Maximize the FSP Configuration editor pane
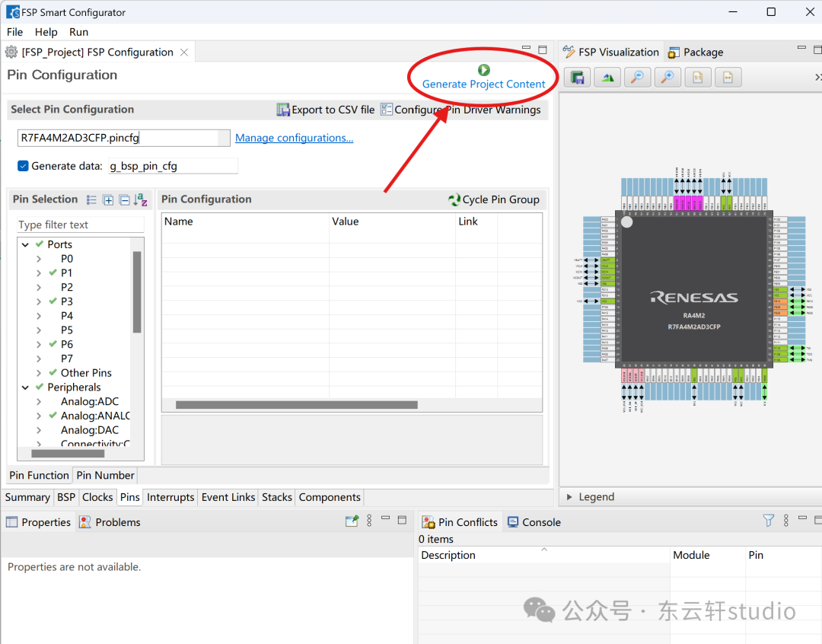Screen dimensions: 822x644 tap(543, 49)
